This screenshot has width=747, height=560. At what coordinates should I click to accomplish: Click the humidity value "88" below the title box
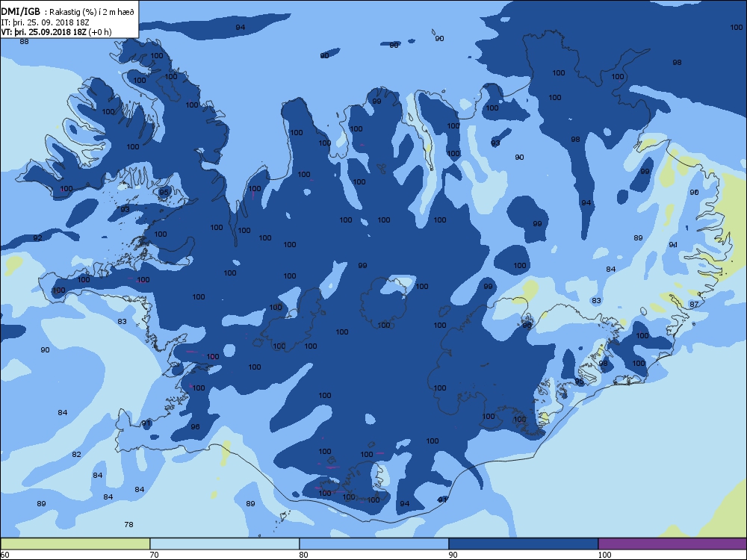pyautogui.click(x=25, y=41)
